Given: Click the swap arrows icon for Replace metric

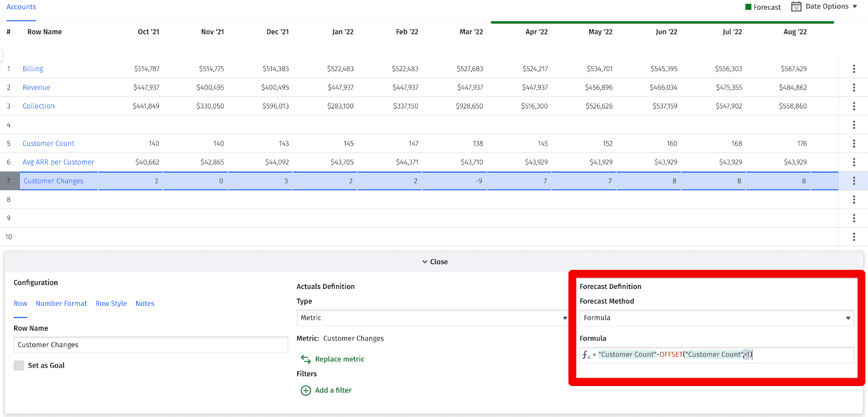Looking at the screenshot, I should [x=306, y=359].
